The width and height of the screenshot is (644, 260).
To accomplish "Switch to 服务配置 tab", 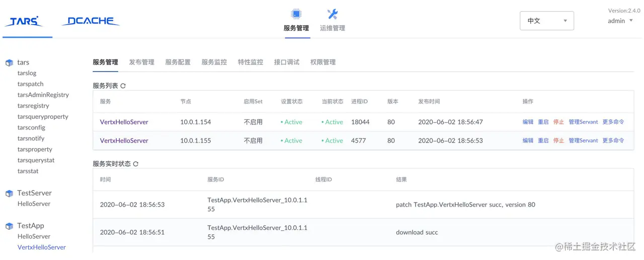I will point(178,62).
